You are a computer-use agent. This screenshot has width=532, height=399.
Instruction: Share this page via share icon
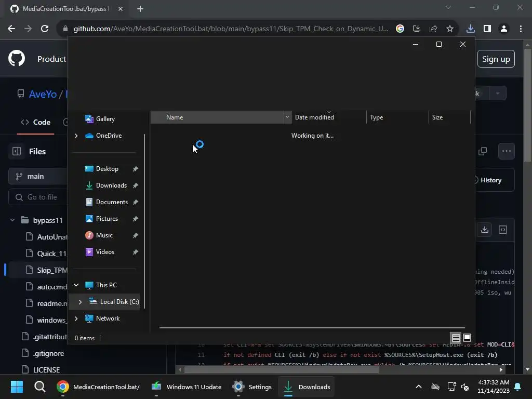pos(433,29)
